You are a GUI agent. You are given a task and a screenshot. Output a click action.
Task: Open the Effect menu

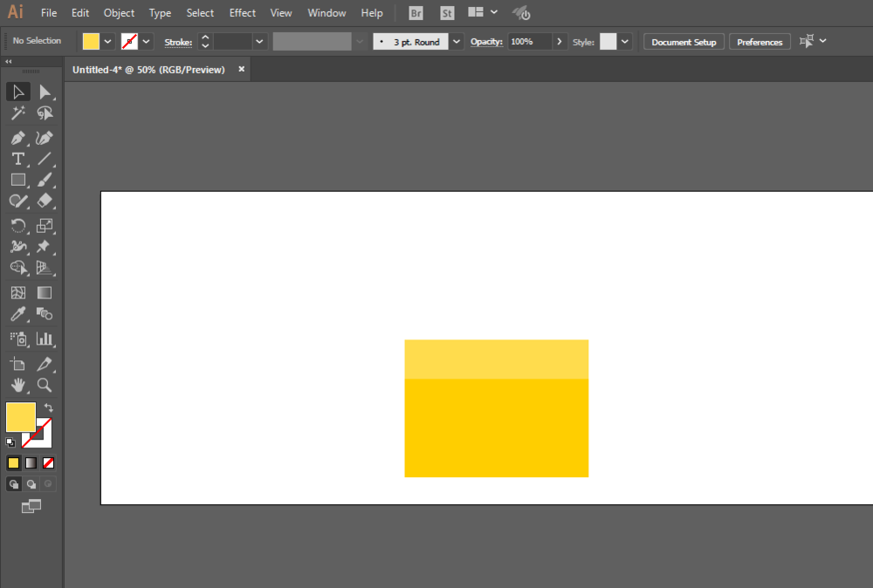pyautogui.click(x=243, y=13)
